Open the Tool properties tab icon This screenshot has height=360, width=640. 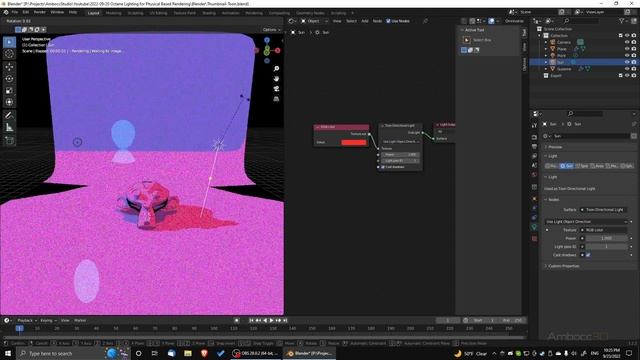coord(534,125)
